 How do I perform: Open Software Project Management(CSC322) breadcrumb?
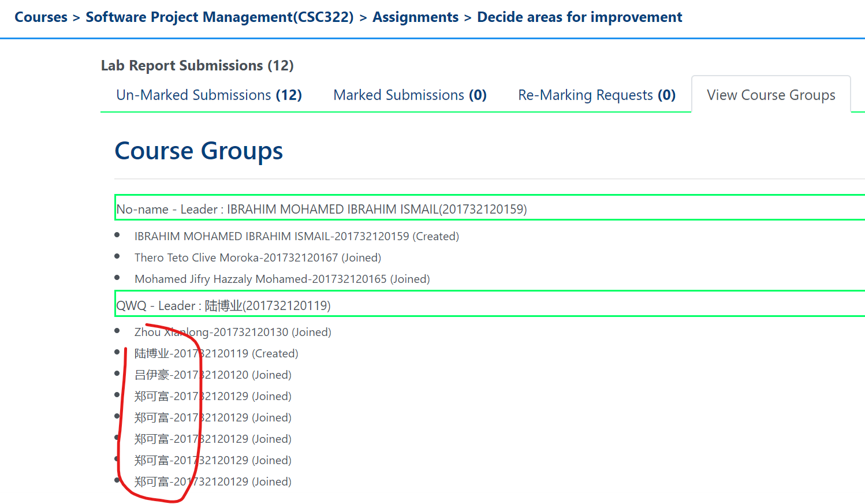point(219,17)
